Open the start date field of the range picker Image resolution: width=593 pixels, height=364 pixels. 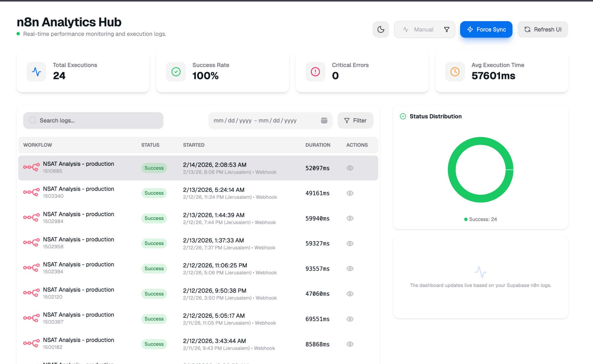[x=232, y=120]
